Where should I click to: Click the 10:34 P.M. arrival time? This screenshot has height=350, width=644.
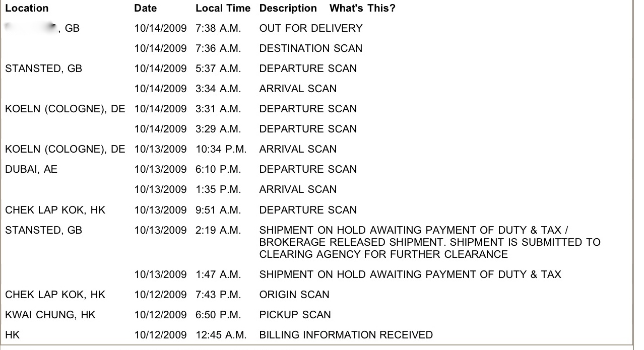click(221, 149)
